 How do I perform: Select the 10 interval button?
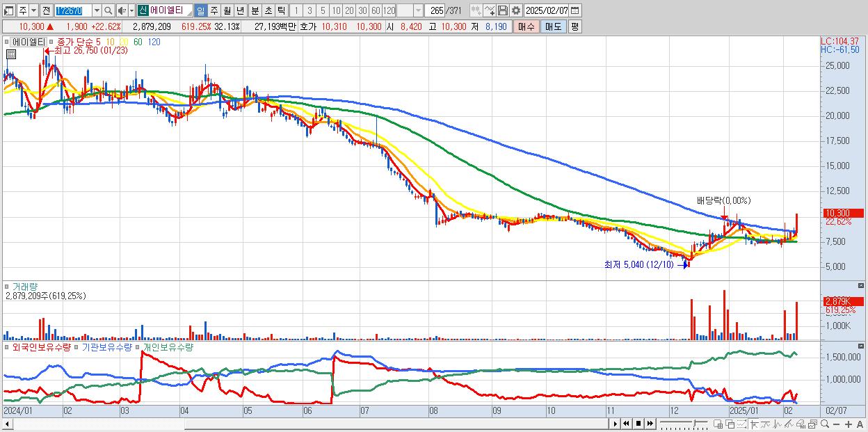(x=336, y=10)
